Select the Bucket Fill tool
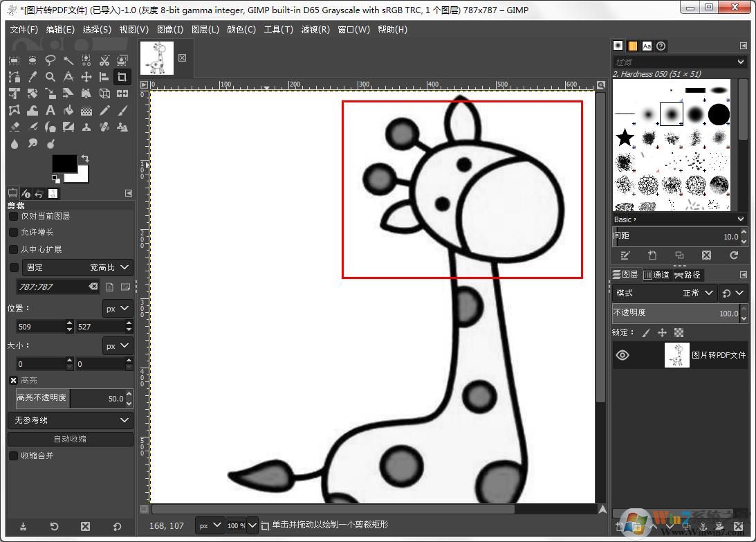 tap(68, 110)
